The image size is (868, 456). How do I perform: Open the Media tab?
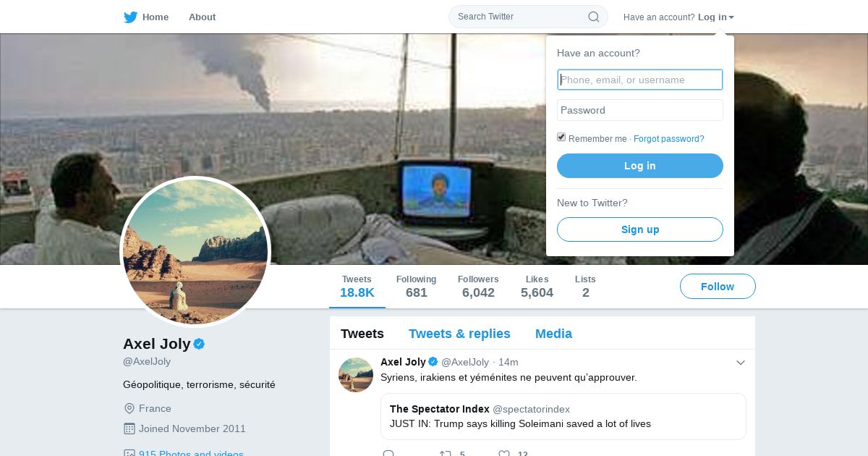(x=553, y=334)
